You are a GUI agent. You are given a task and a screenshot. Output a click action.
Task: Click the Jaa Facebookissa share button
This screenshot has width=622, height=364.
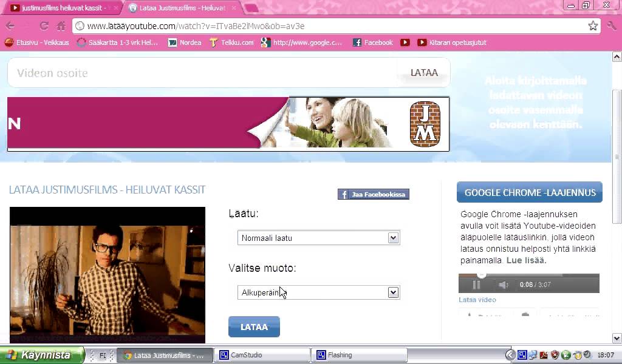(x=374, y=194)
